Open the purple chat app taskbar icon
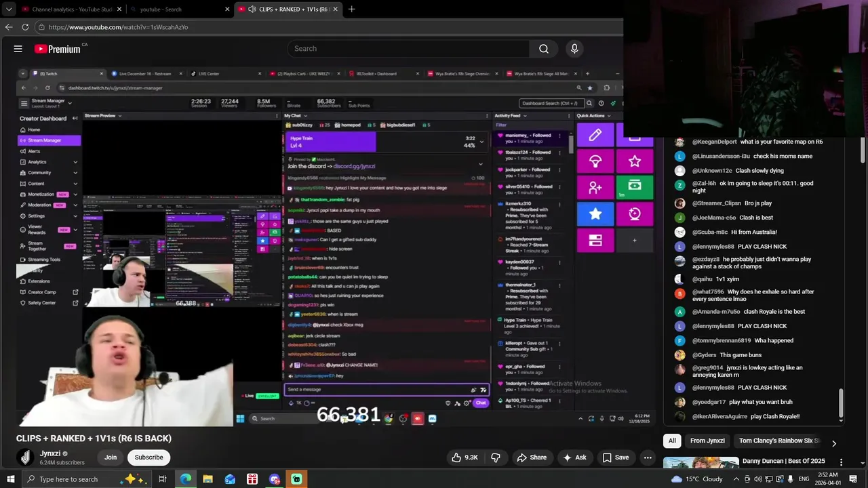 275,479
